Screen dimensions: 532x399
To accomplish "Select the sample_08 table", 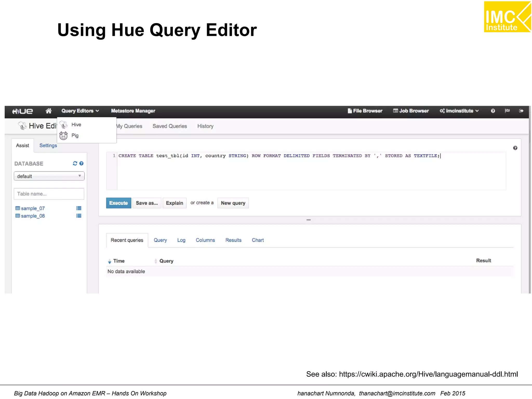I will click(x=33, y=216).
